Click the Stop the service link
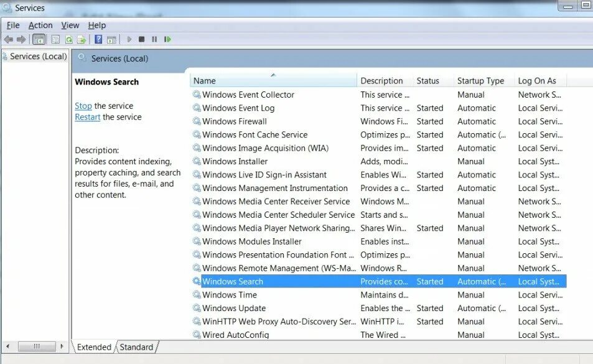Image resolution: width=593 pixels, height=364 pixels. (83, 106)
